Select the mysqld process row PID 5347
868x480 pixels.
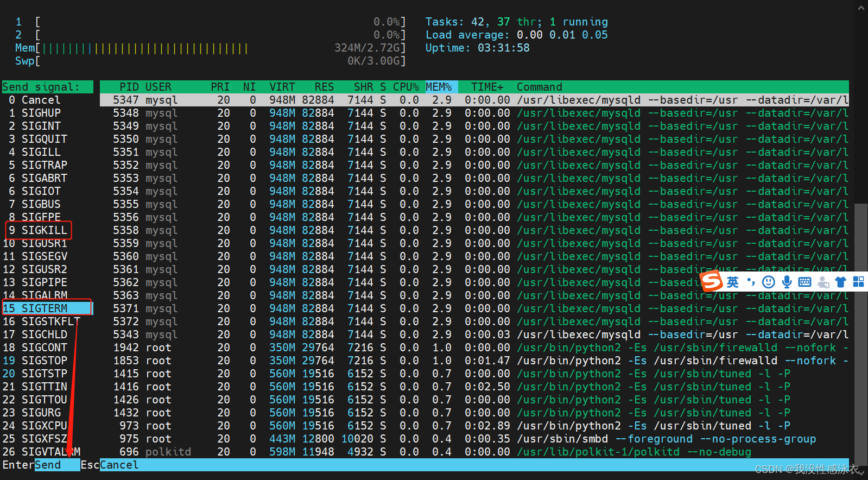[474, 100]
